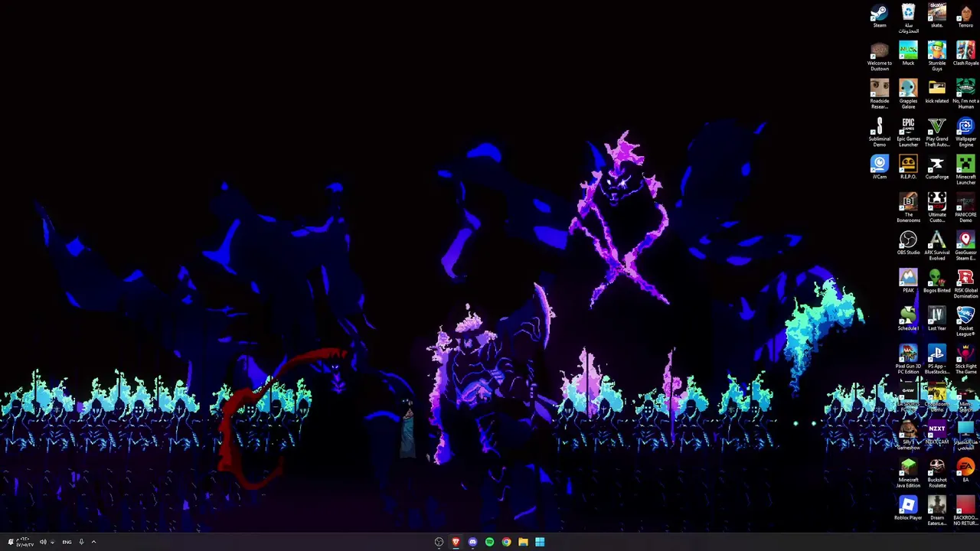Viewport: 980px width, 551px height.
Task: Select the BACKROOMS NO RETURN icon
Action: pyautogui.click(x=965, y=511)
